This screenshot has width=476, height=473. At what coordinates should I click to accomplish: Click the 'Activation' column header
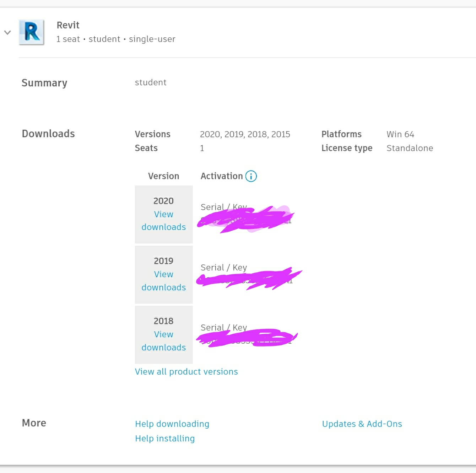click(222, 176)
